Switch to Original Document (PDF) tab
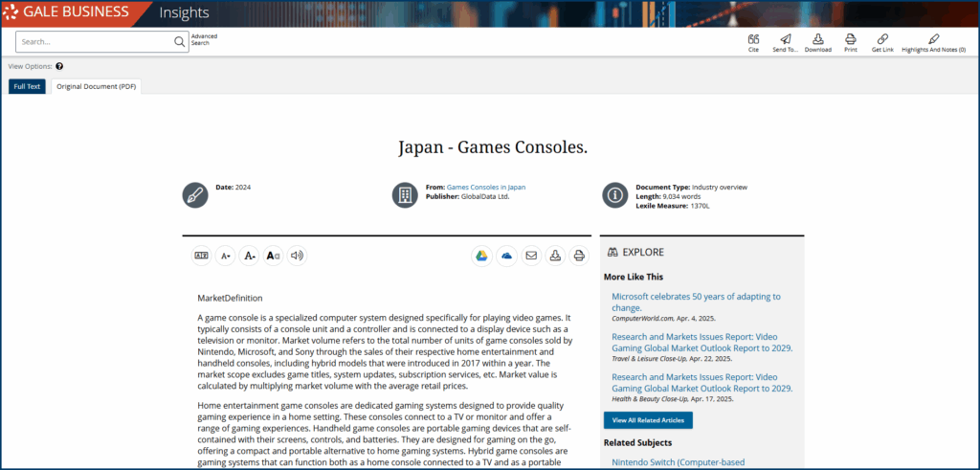The image size is (980, 470). click(97, 86)
